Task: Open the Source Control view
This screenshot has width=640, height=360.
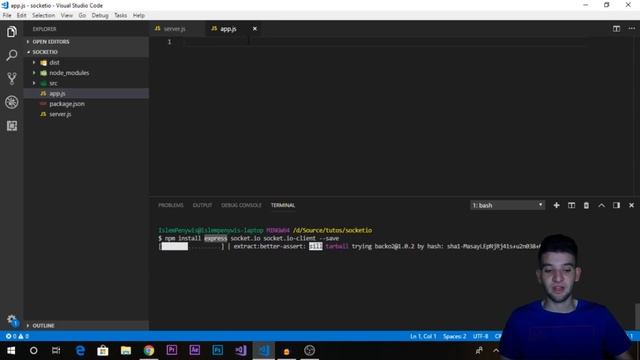Action: [x=11, y=78]
